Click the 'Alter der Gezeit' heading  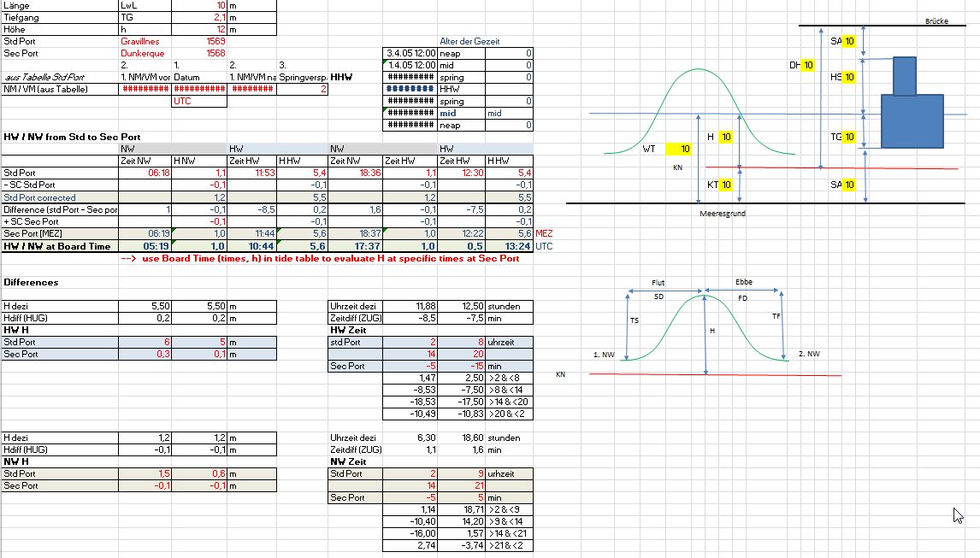click(x=469, y=41)
